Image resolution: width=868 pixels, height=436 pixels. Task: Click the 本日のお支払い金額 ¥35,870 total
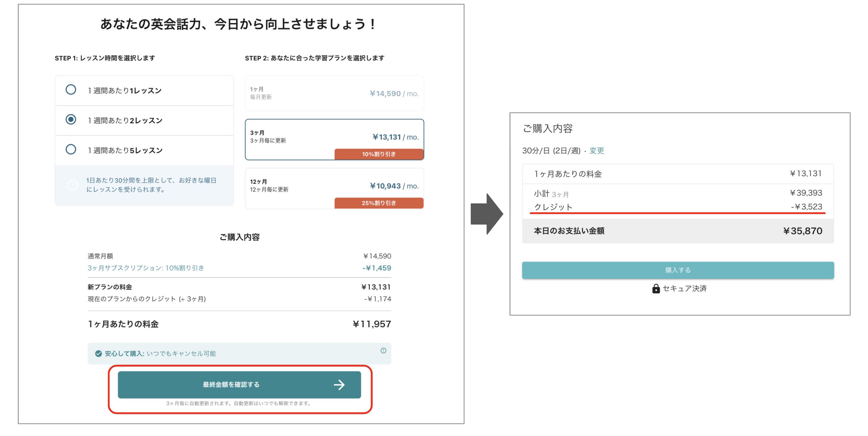point(803,231)
